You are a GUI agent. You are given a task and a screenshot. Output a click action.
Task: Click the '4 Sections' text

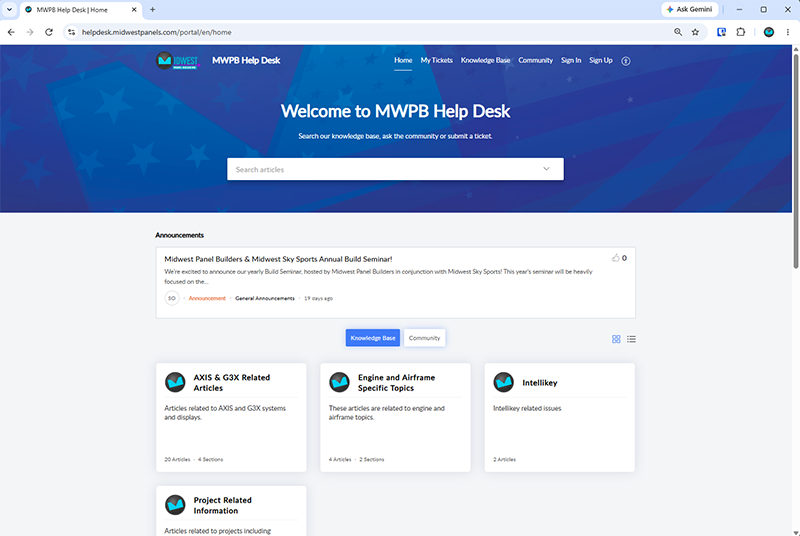click(210, 460)
